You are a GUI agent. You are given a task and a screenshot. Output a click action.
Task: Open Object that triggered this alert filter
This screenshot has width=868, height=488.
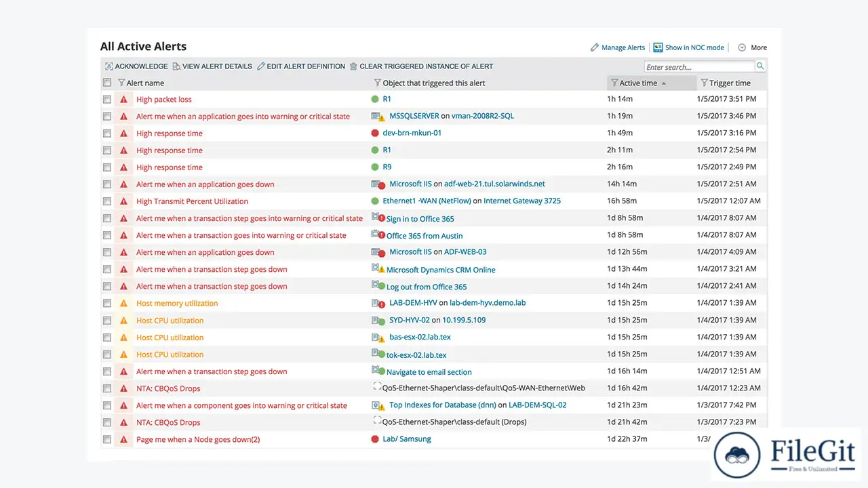(378, 83)
